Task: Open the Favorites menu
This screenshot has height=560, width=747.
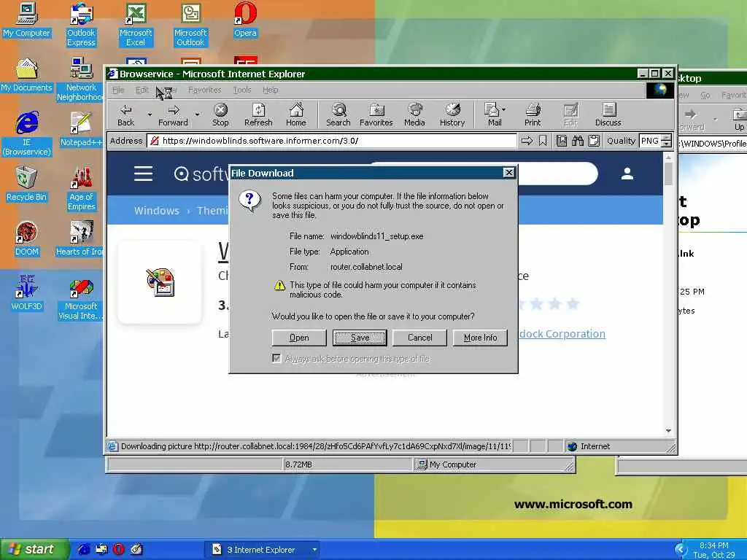Action: (204, 90)
